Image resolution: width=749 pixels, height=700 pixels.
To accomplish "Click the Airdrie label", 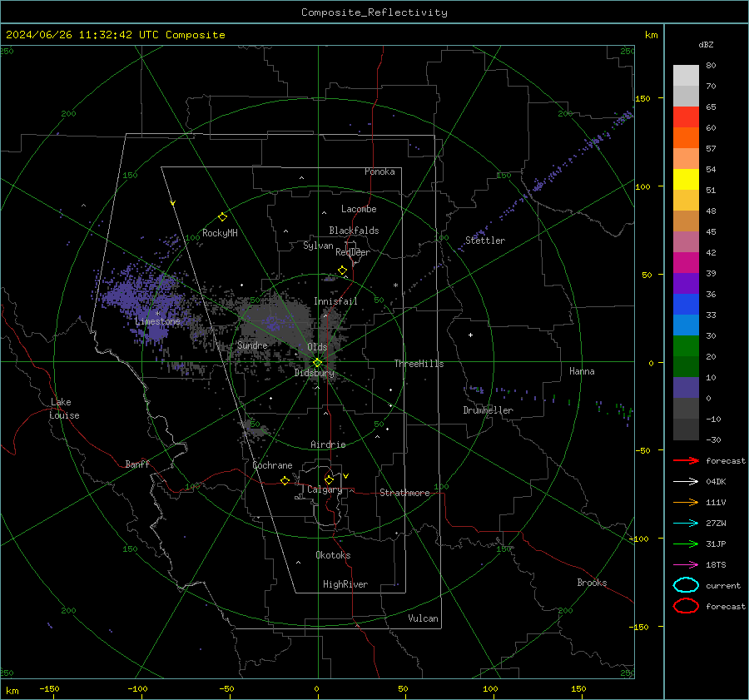I will tap(328, 444).
